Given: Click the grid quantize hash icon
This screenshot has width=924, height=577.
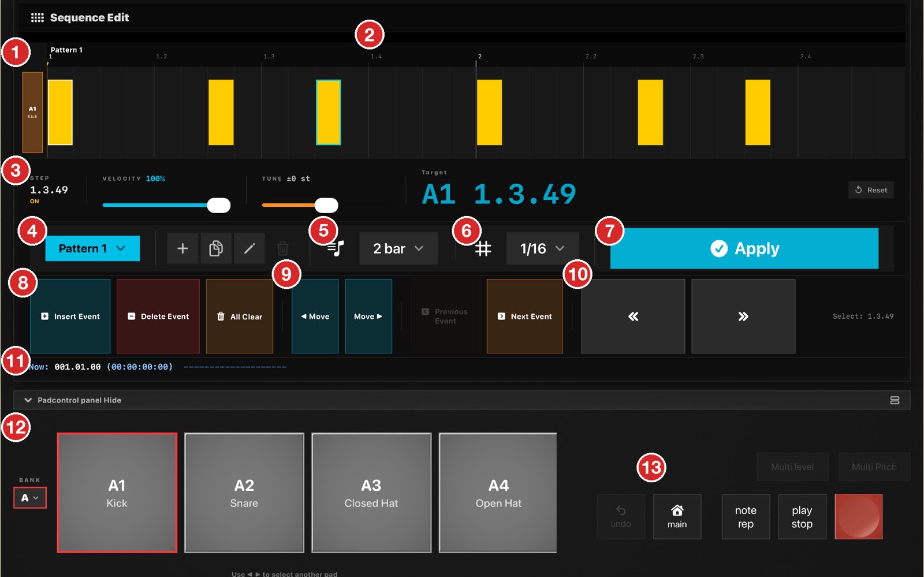Looking at the screenshot, I should 483,248.
